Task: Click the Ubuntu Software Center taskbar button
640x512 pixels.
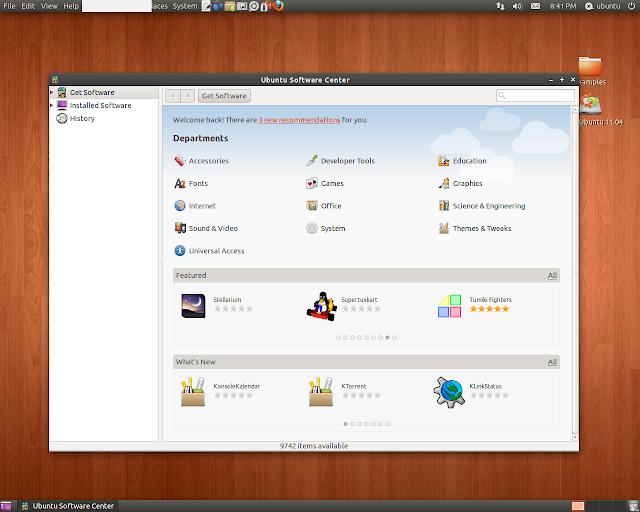Action: pyautogui.click(x=68, y=506)
